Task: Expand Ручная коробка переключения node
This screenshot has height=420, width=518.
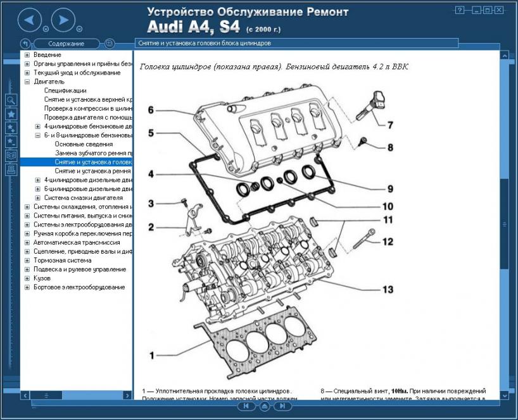Action: [27, 233]
